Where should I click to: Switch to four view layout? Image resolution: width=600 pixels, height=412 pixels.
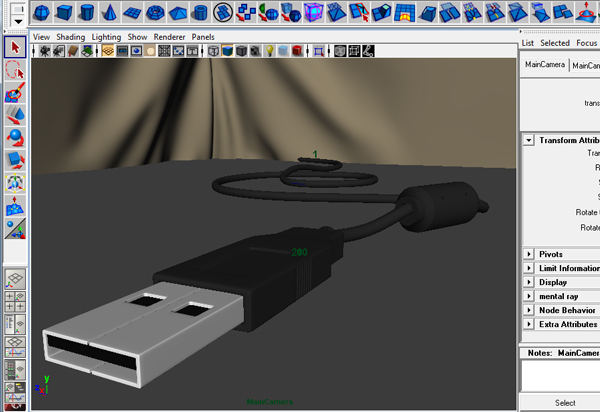[15, 302]
